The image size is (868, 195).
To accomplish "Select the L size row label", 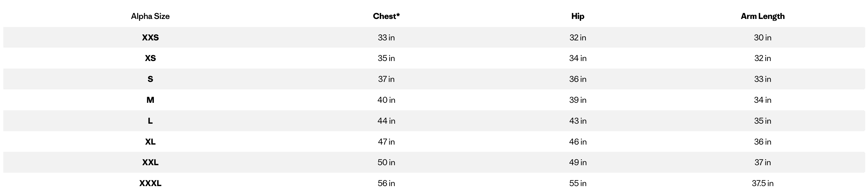I will pos(150,121).
